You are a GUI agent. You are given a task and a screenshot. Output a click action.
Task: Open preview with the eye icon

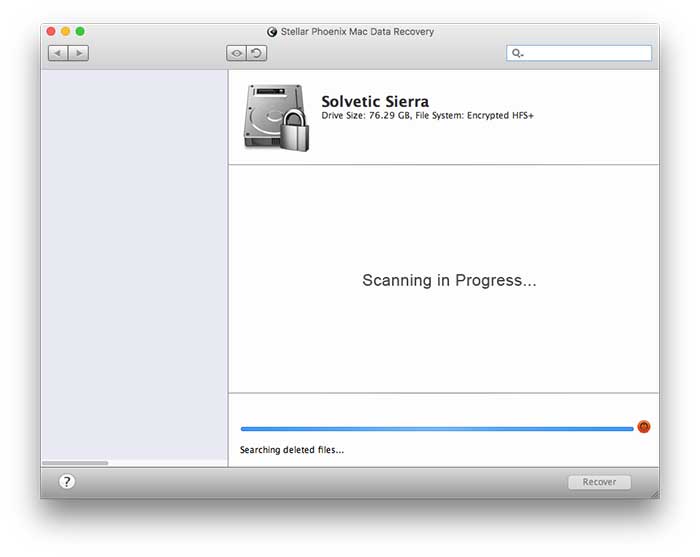(x=236, y=53)
